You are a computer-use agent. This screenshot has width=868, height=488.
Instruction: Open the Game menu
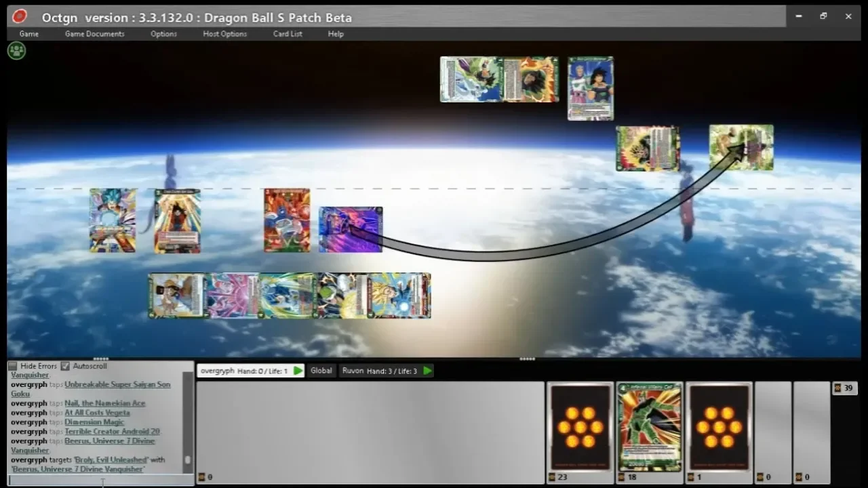(29, 34)
